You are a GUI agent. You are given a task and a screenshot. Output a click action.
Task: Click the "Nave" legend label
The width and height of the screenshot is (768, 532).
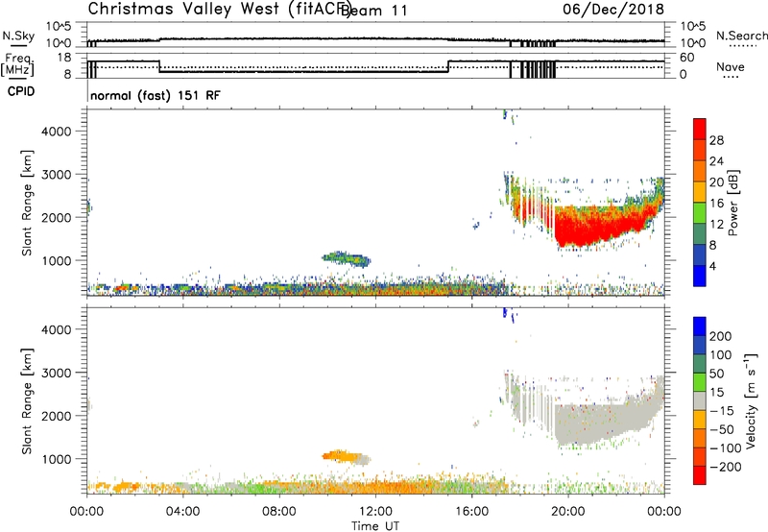[731, 67]
